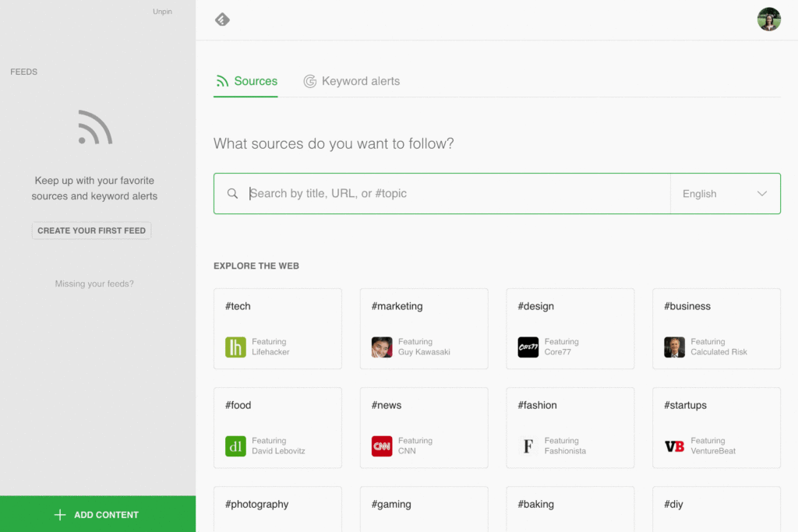
Task: Click the VentureBeat VB icon
Action: tap(674, 446)
